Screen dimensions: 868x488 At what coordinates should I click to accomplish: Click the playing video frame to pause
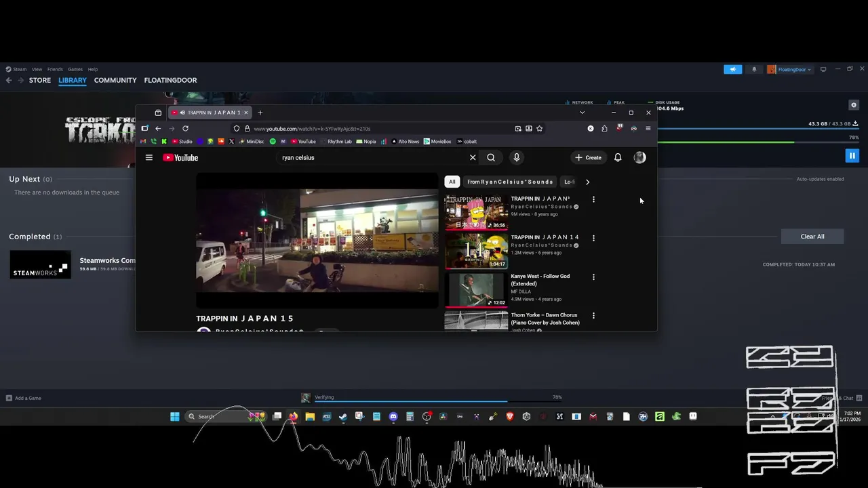(x=317, y=241)
